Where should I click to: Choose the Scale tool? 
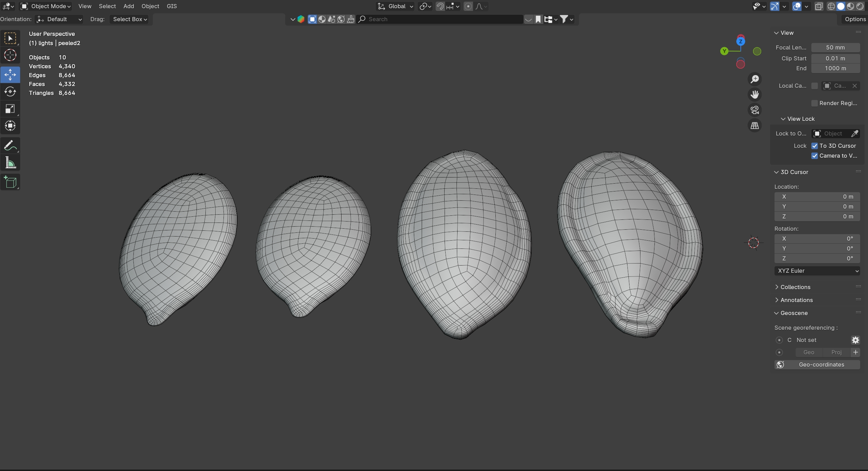(10, 109)
